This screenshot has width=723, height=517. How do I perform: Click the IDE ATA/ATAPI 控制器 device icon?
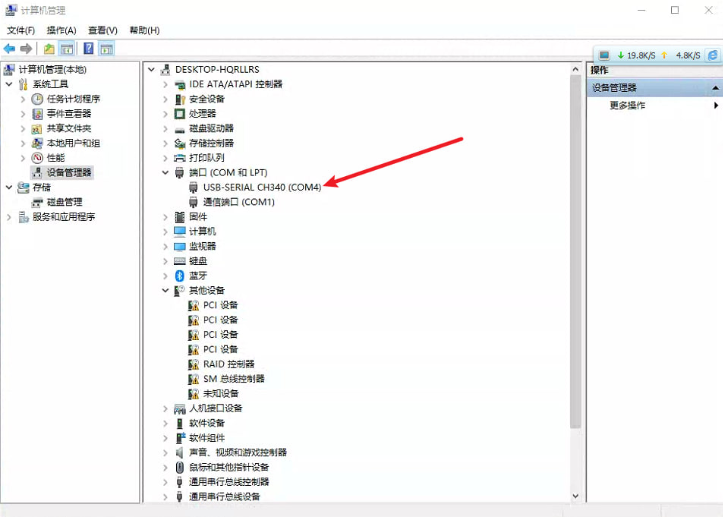[x=180, y=84]
